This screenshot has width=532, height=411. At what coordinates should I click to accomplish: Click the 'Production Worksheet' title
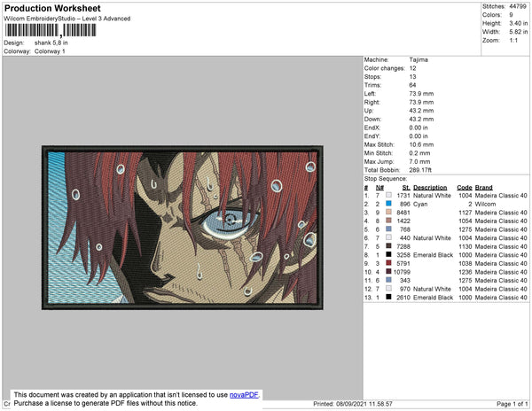(x=52, y=9)
